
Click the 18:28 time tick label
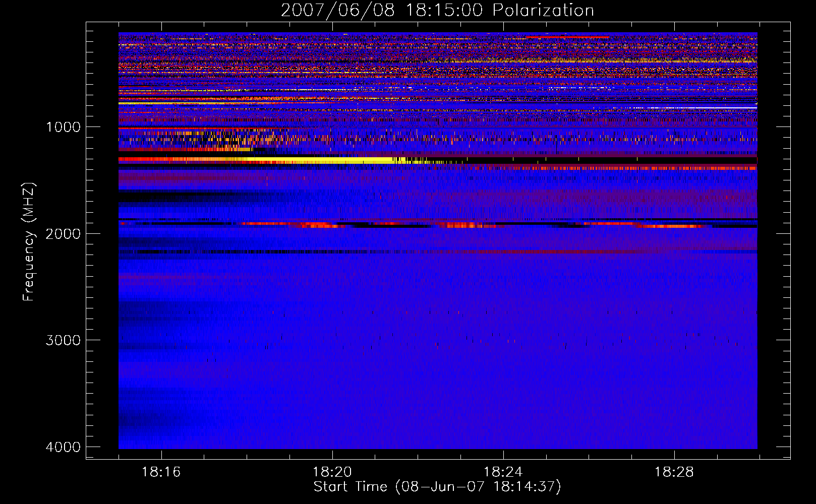[x=674, y=472]
